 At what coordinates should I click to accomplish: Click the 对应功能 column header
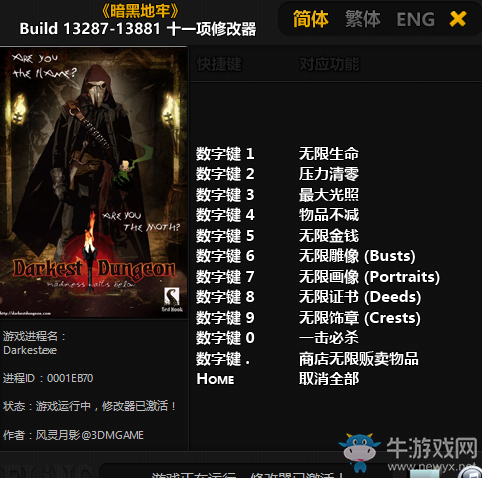pos(329,64)
